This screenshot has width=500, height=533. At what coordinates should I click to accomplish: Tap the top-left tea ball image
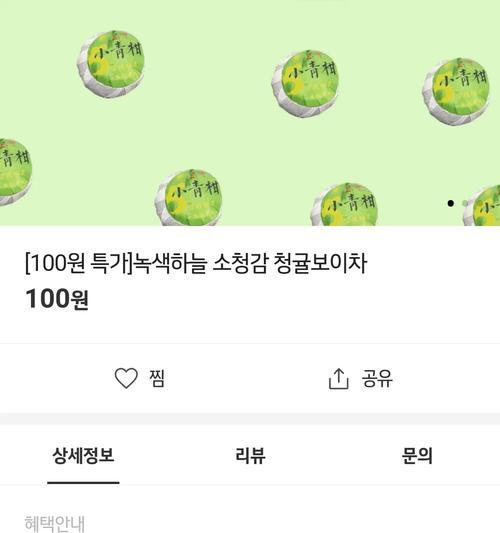[x=110, y=64]
